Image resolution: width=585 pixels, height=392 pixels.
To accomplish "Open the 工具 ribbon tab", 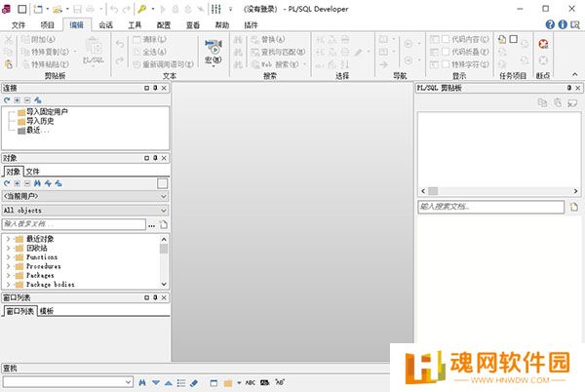I will [x=135, y=25].
